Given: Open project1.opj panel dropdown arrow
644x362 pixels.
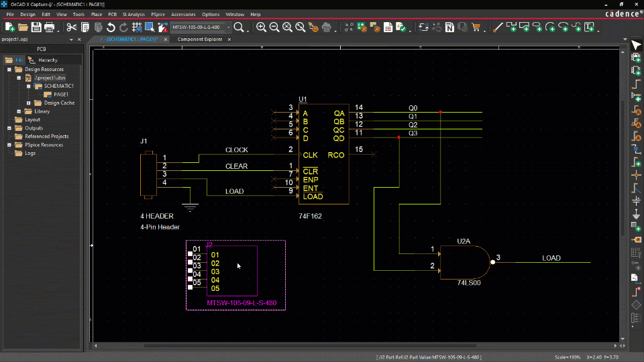Looking at the screenshot, I should point(71,40).
